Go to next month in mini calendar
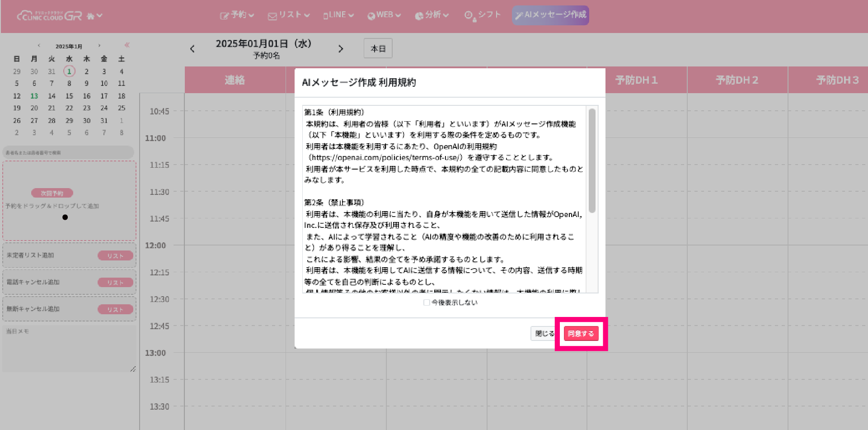This screenshot has width=868, height=430. (x=99, y=46)
